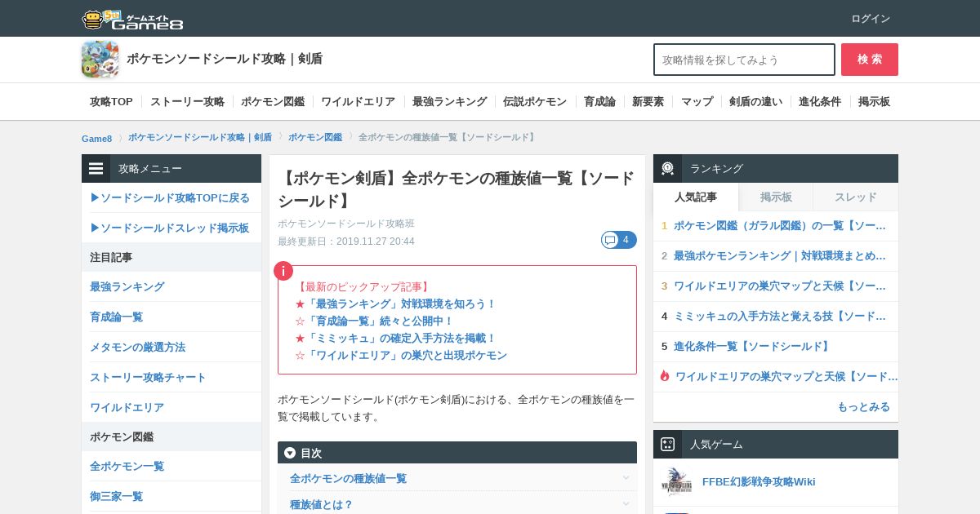
Task: Open 育成論一覧 in the sidebar menu
Action: [x=116, y=317]
